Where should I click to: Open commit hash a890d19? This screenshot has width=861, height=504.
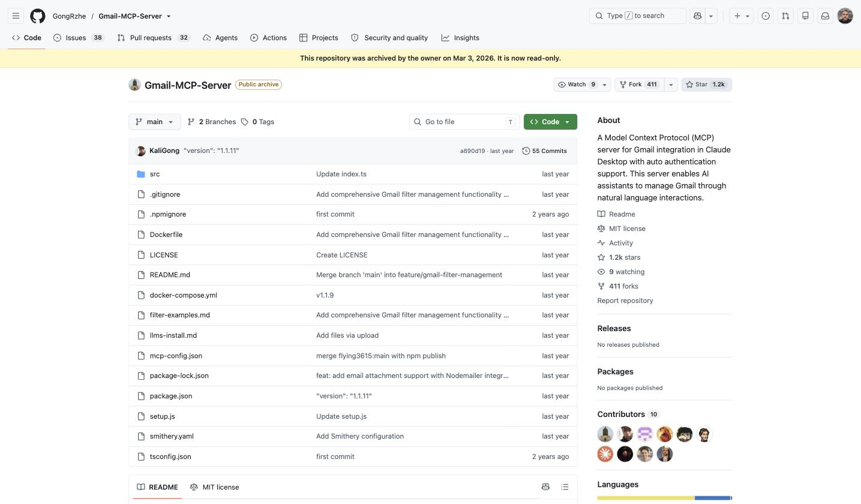[x=472, y=151]
